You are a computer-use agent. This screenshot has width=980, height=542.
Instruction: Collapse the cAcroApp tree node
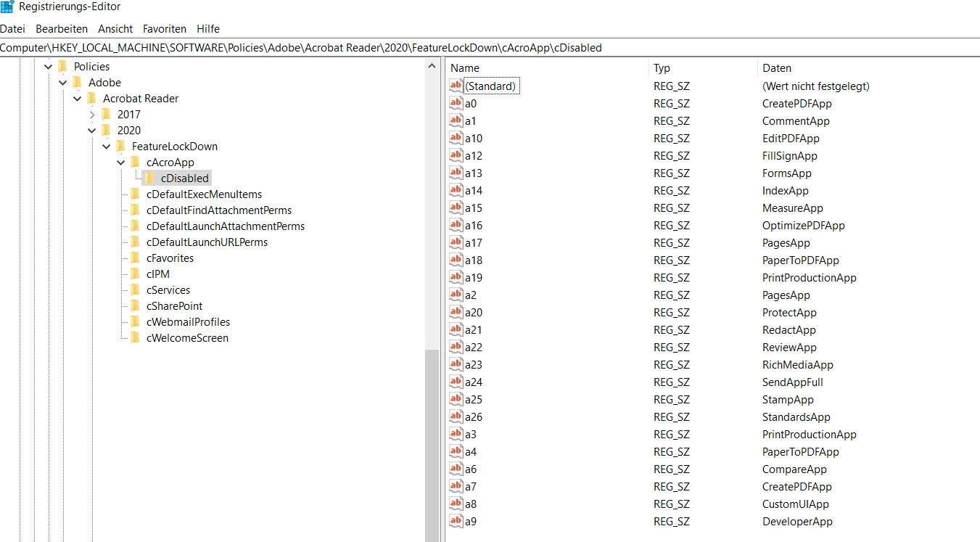tap(121, 163)
